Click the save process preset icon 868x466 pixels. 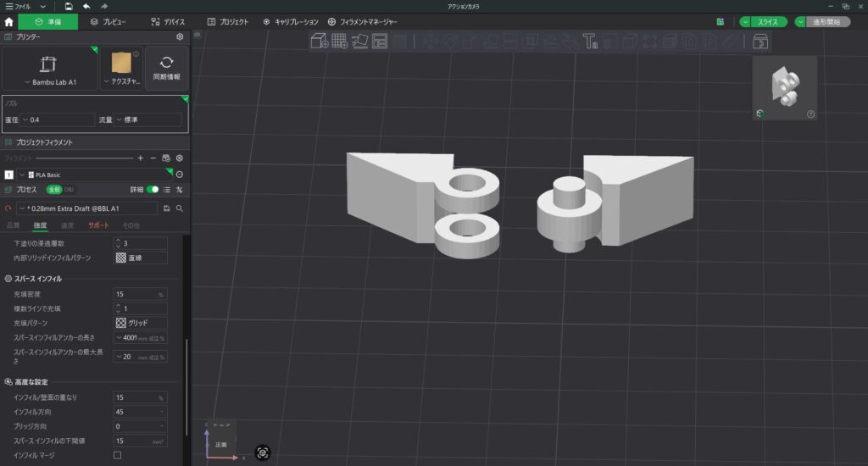point(167,208)
